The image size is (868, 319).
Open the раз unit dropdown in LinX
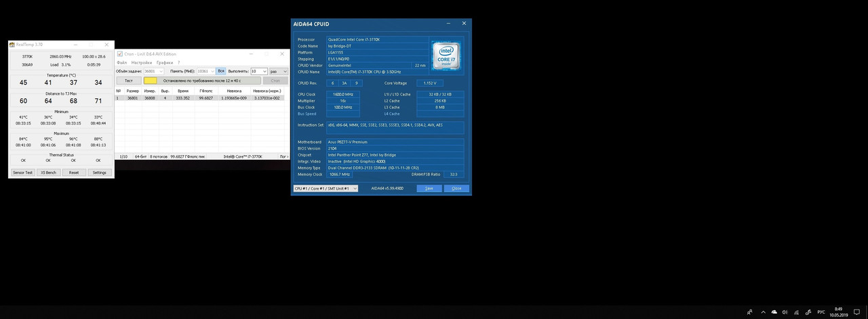click(279, 71)
